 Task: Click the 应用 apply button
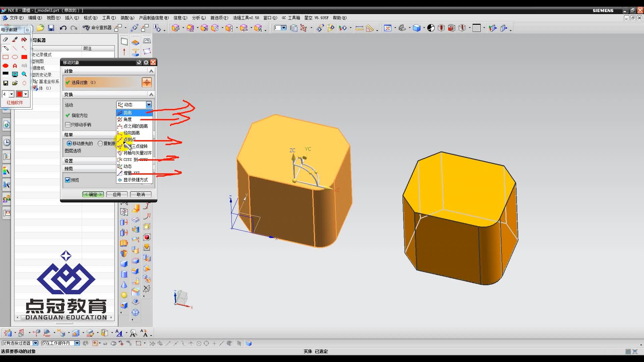[x=117, y=194]
